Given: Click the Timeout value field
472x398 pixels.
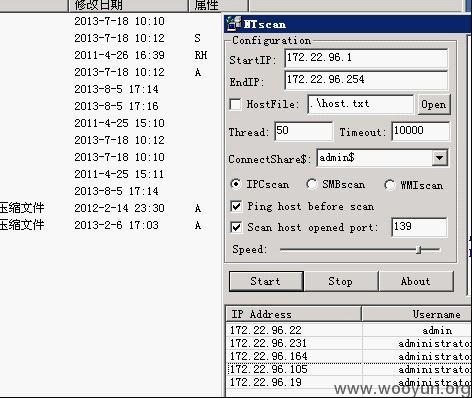Looking at the screenshot, I should coord(420,131).
